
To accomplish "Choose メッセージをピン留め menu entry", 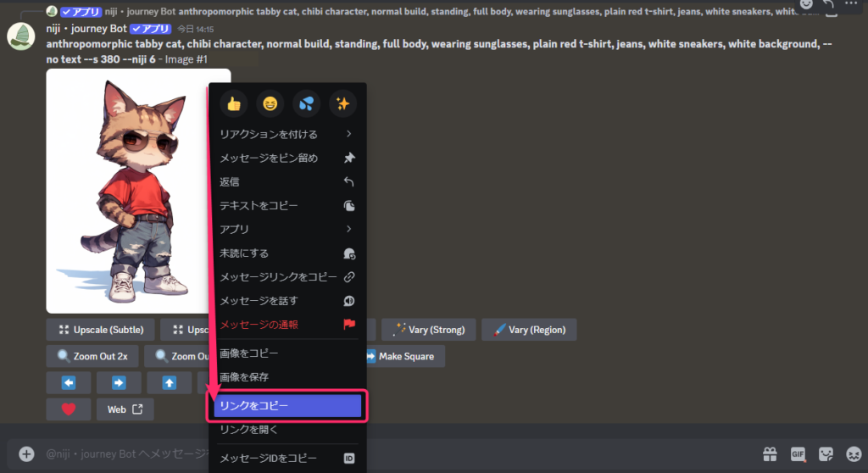I will tap(287, 158).
